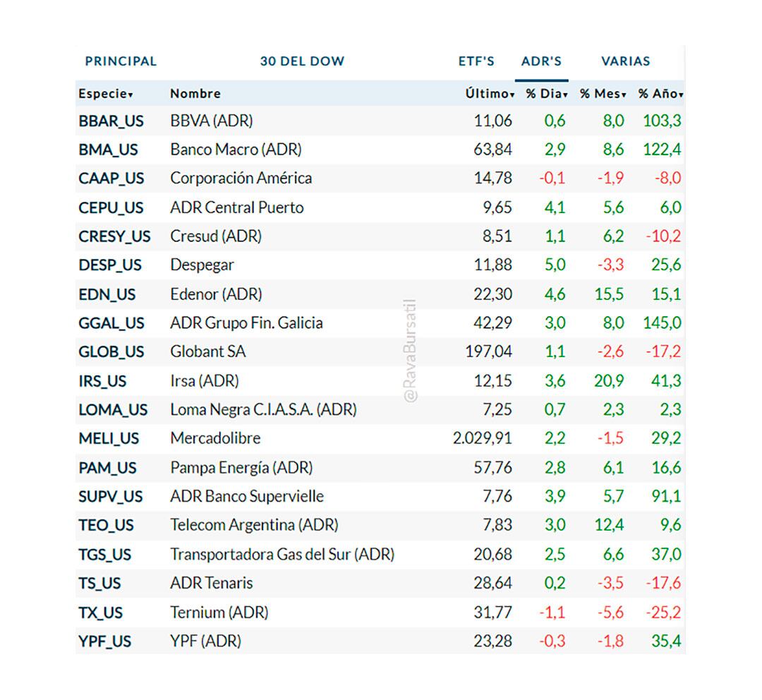This screenshot has width=762, height=700.
Task: Click the Nombre column header
Action: pos(195,94)
